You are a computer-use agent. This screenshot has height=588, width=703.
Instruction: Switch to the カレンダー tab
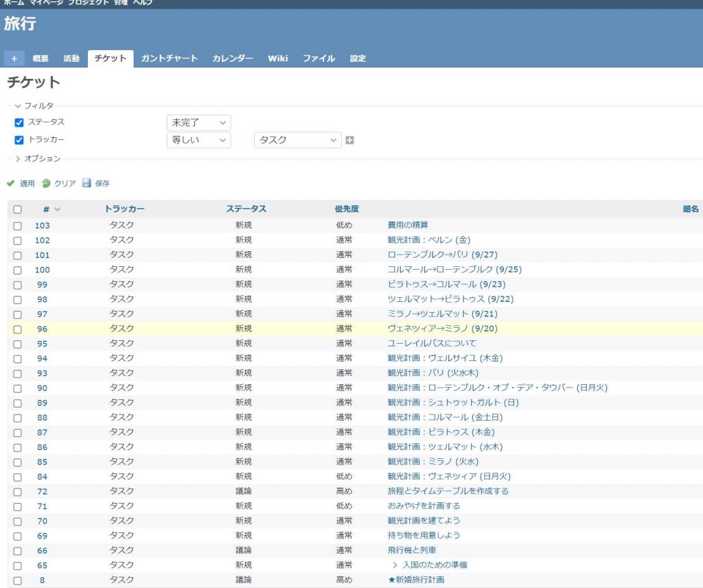pyautogui.click(x=233, y=59)
